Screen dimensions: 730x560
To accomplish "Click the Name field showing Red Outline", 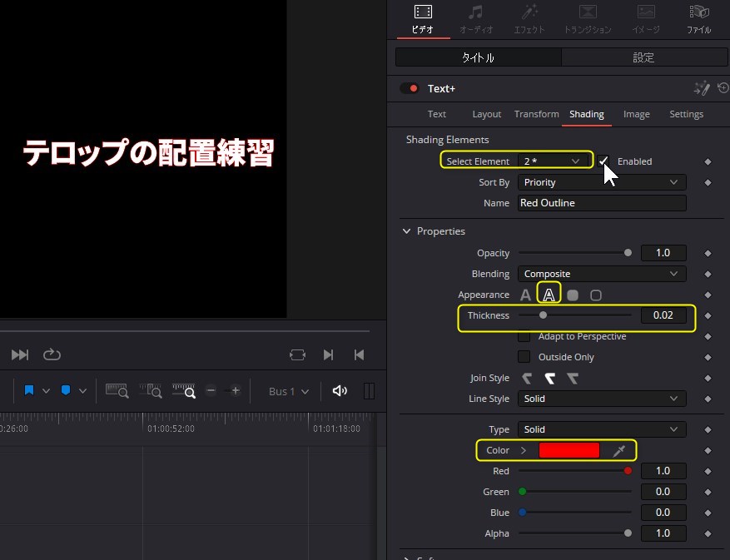I will pyautogui.click(x=601, y=202).
